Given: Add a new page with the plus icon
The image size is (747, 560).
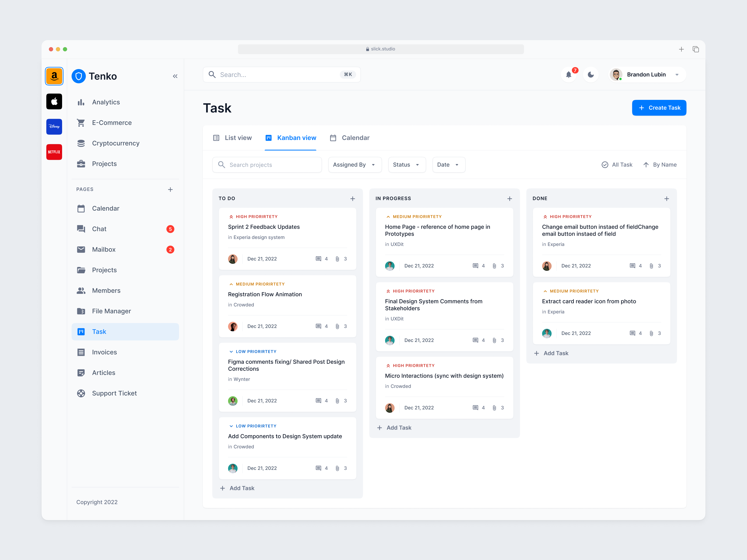Looking at the screenshot, I should click(171, 189).
